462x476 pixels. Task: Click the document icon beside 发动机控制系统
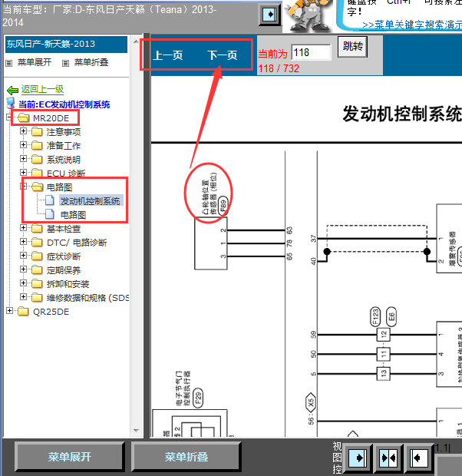click(x=50, y=200)
